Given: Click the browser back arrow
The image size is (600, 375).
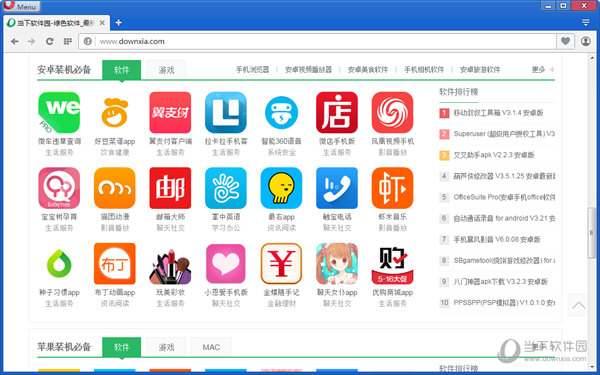Looking at the screenshot, I should 15,41.
